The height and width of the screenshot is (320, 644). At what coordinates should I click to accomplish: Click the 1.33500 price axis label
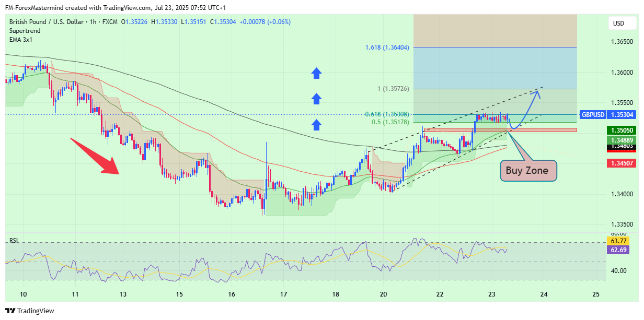coord(621,225)
